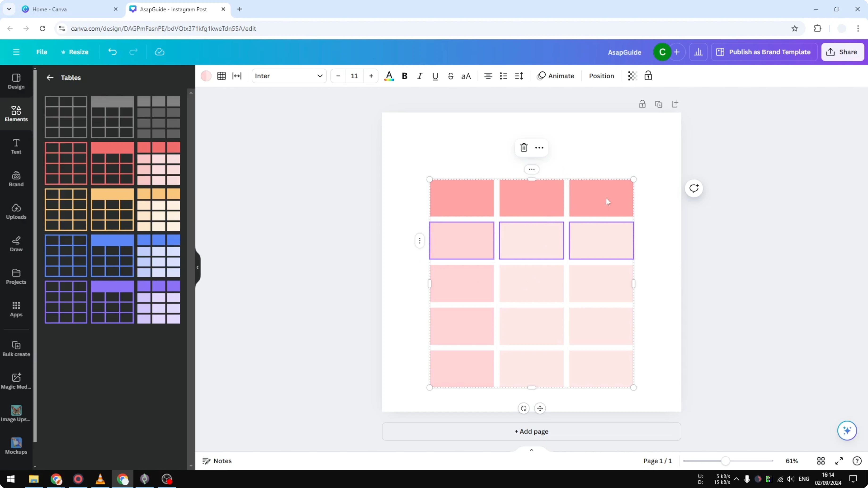The width and height of the screenshot is (868, 488).
Task: Undo the last action
Action: [x=112, y=52]
